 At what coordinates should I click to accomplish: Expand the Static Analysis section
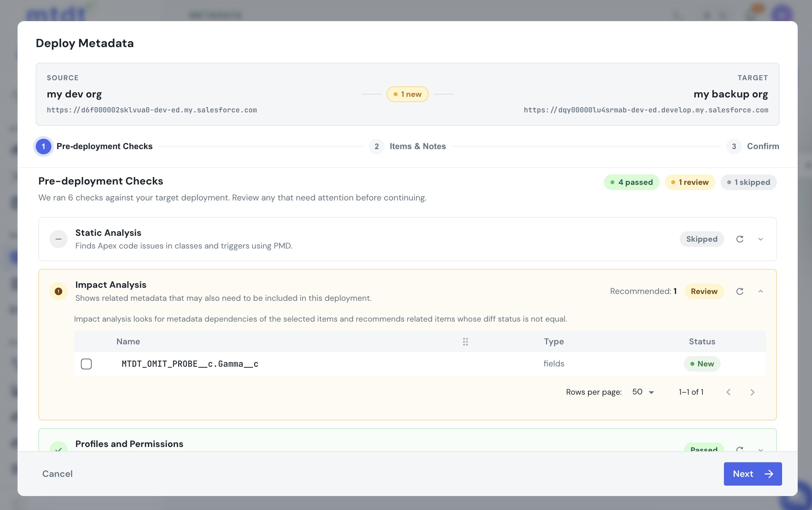pyautogui.click(x=760, y=239)
